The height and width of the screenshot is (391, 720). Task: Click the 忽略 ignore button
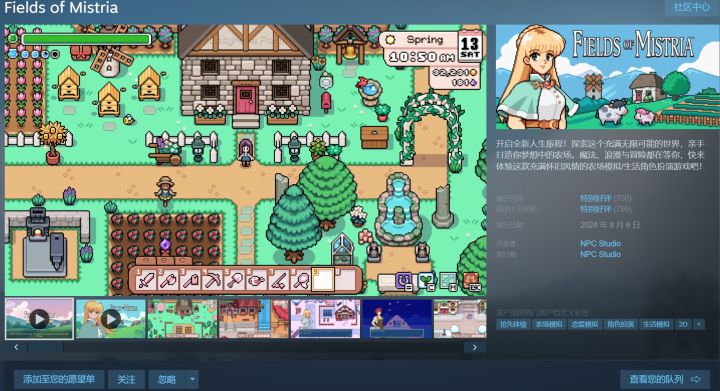(167, 380)
